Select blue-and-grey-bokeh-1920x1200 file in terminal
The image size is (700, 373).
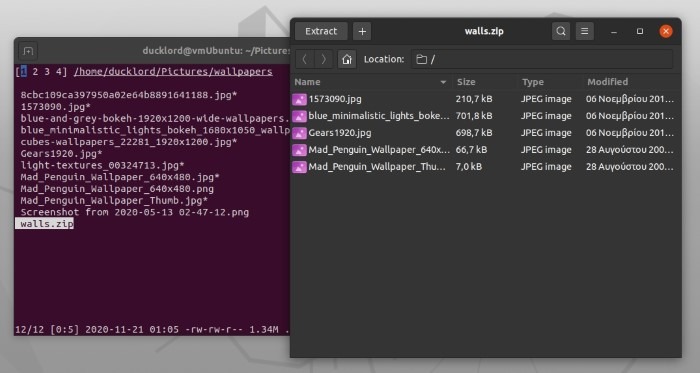point(155,118)
